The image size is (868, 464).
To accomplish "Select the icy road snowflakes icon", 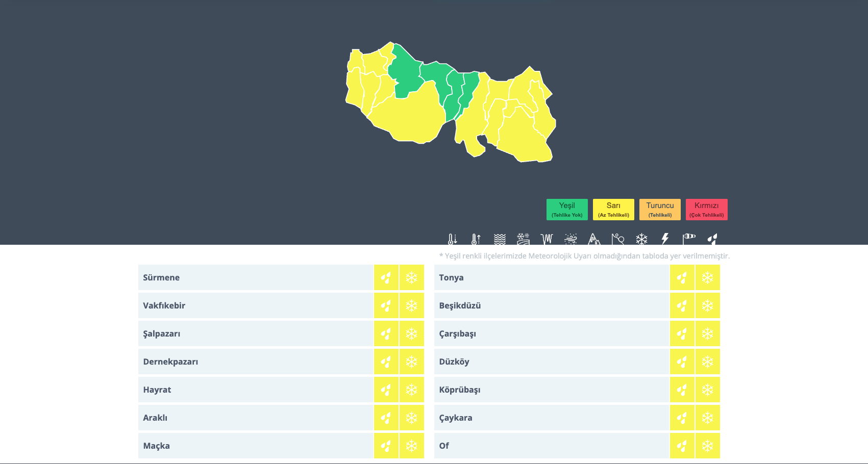I will pyautogui.click(x=523, y=239).
